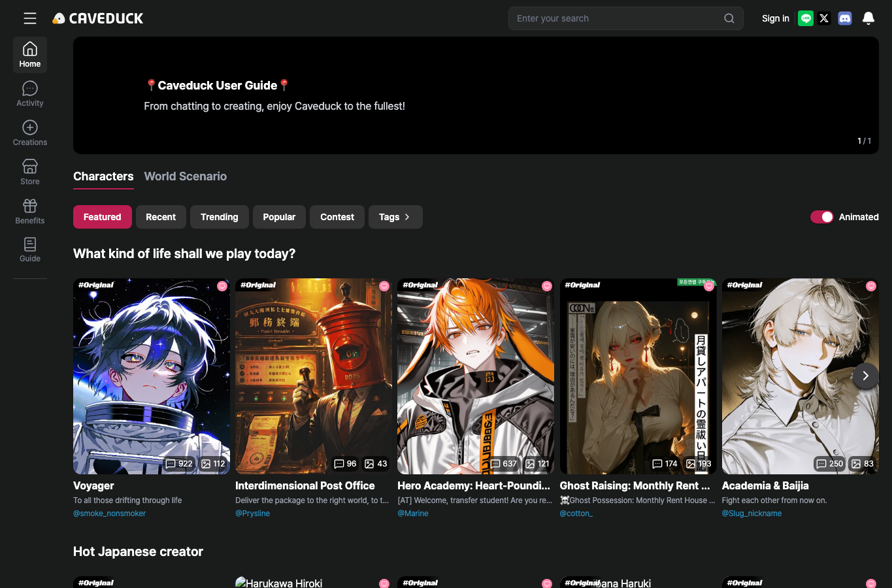892x588 pixels.
Task: Open the Store sidebar icon
Action: point(30,167)
